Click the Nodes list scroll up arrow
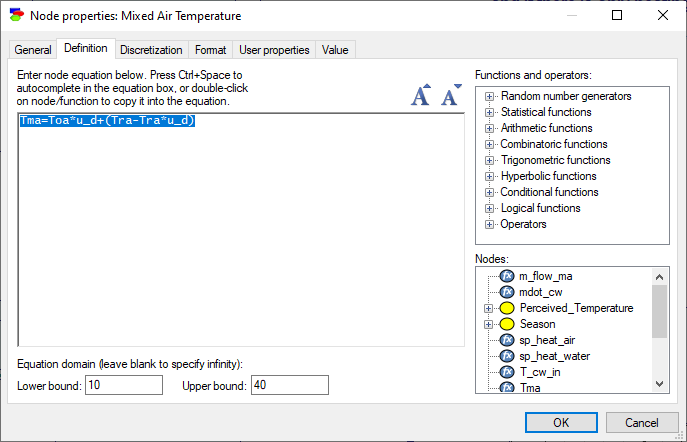687x442 pixels. [x=659, y=277]
